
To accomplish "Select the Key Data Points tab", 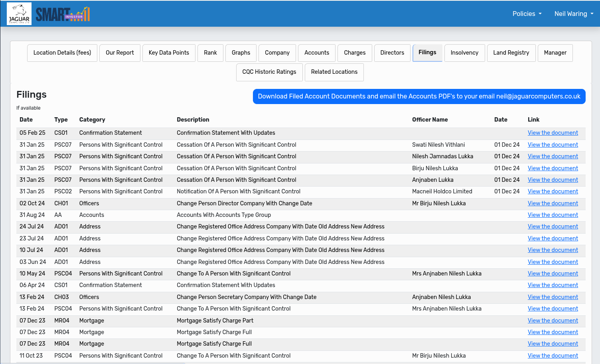I will 169,53.
